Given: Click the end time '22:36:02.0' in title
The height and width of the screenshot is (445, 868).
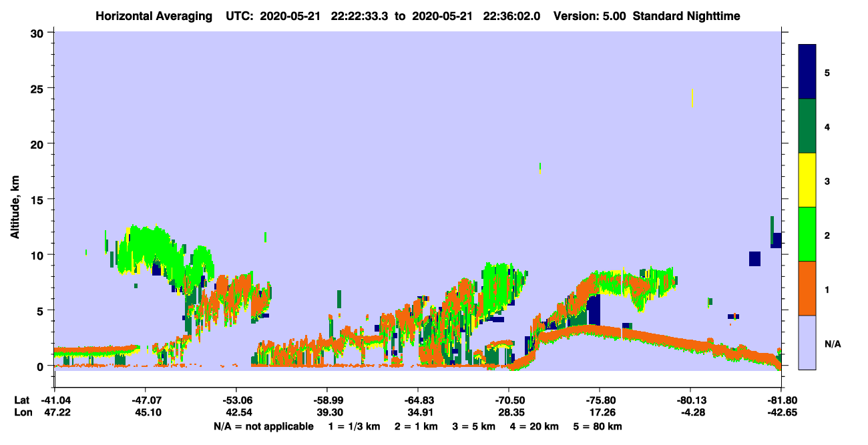Looking at the screenshot, I should 511,16.
